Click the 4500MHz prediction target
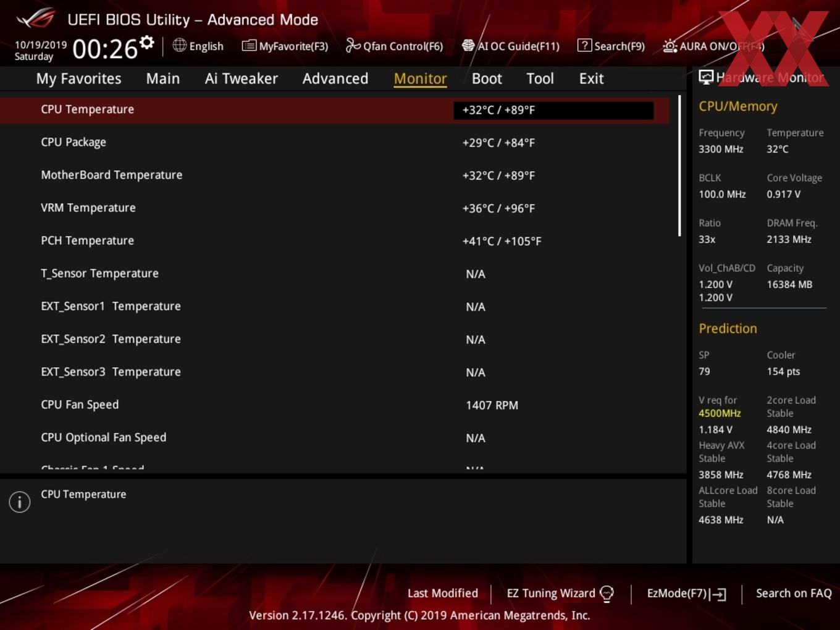This screenshot has width=840, height=630. tap(720, 413)
